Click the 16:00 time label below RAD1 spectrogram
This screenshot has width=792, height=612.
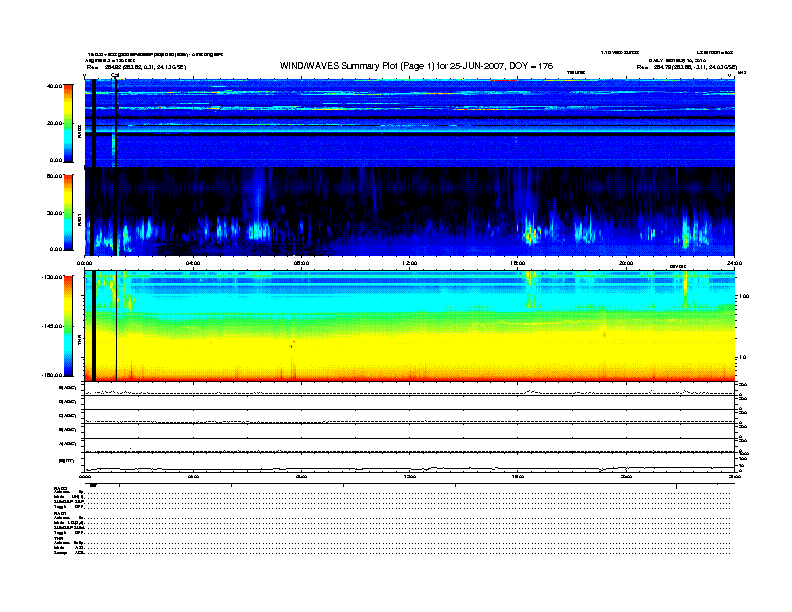518,263
